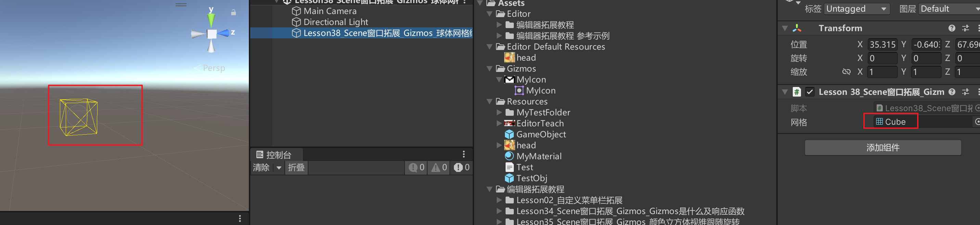This screenshot has width=980, height=225.
Task: Click the scene view lock icon
Action: (x=233, y=13)
